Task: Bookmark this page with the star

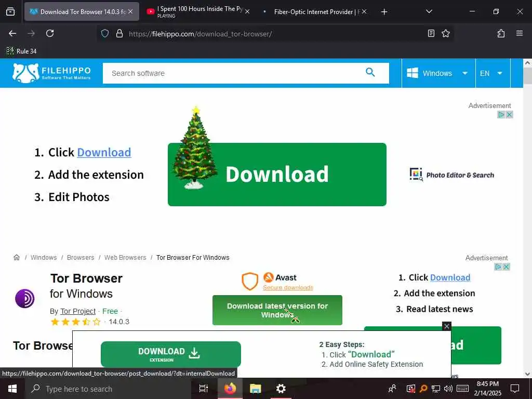Action: [445, 33]
